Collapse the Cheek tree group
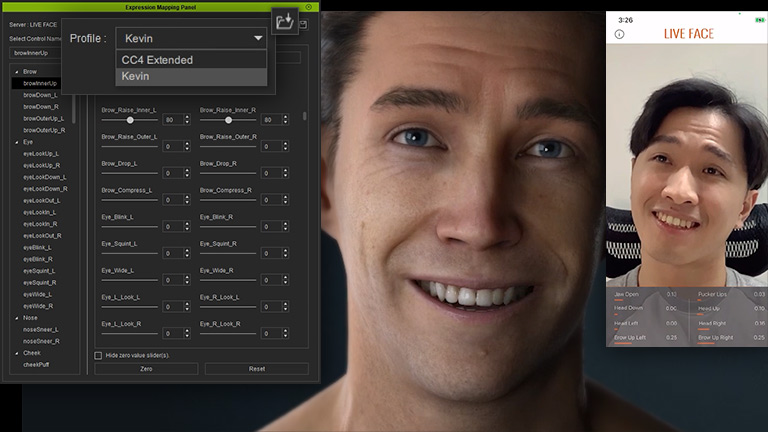 click(16, 353)
